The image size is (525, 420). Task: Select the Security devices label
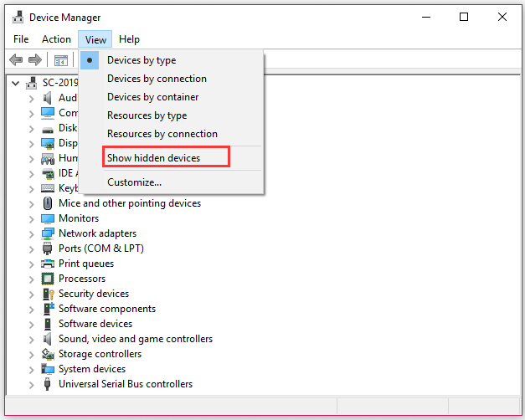[x=94, y=294]
